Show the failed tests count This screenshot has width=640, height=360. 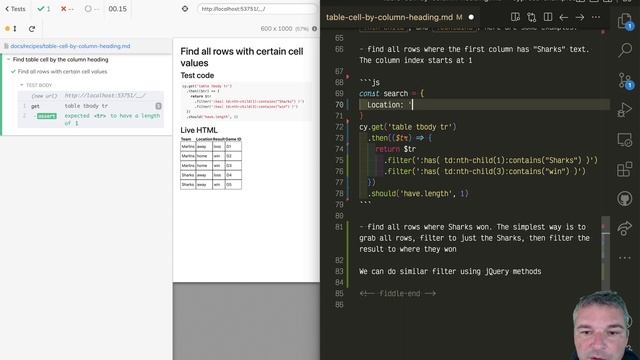tap(67, 9)
